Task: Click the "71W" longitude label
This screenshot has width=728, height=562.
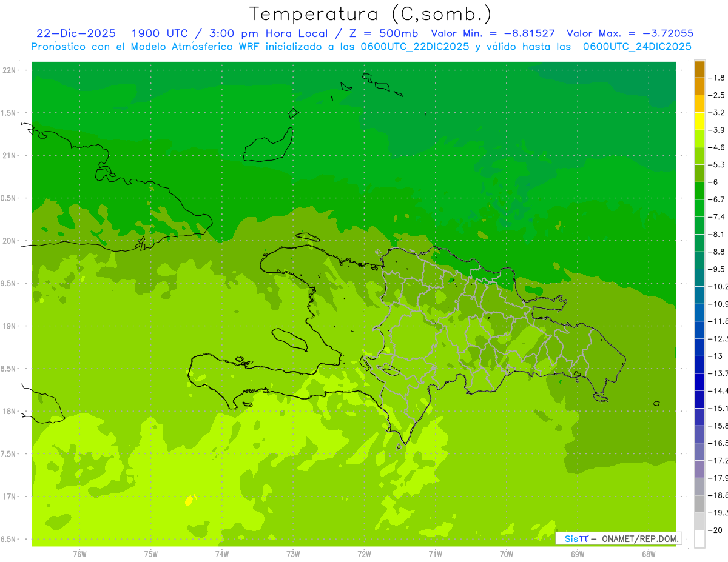Action: tap(435, 554)
